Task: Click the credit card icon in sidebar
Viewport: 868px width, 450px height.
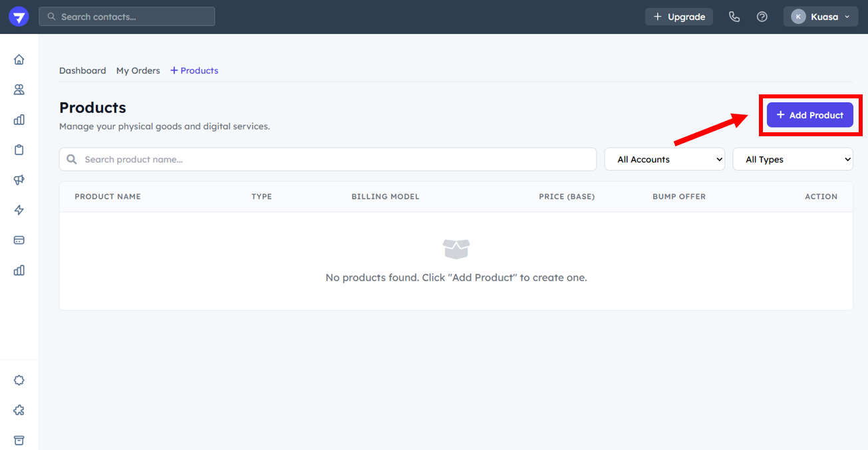Action: coord(19,240)
